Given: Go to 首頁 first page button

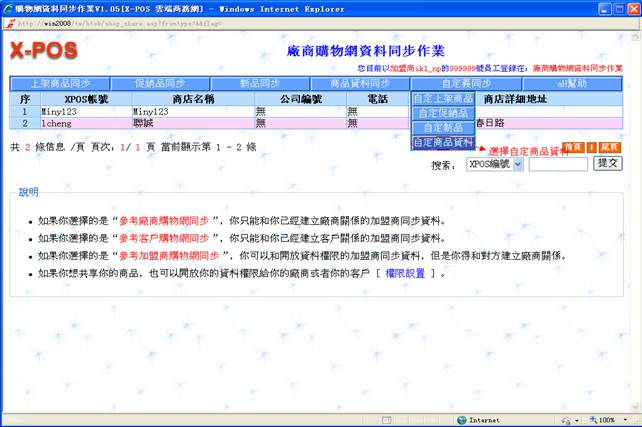Looking at the screenshot, I should [x=572, y=147].
